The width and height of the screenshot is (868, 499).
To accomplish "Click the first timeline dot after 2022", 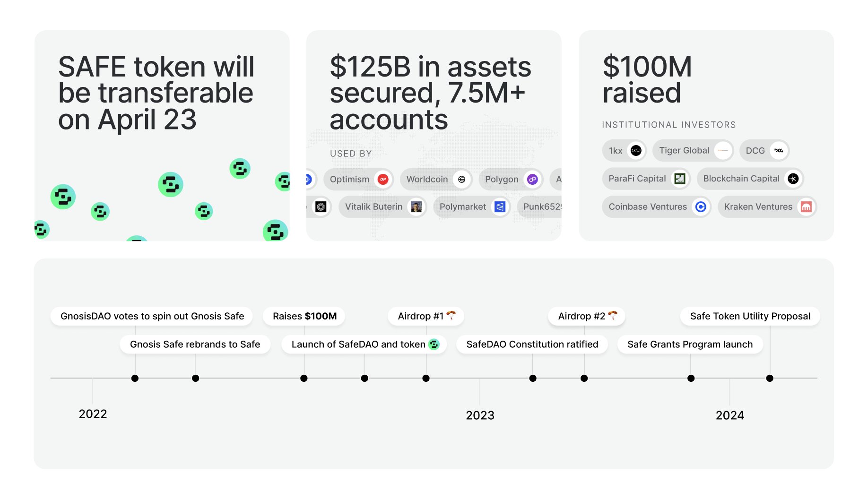I will click(x=135, y=378).
